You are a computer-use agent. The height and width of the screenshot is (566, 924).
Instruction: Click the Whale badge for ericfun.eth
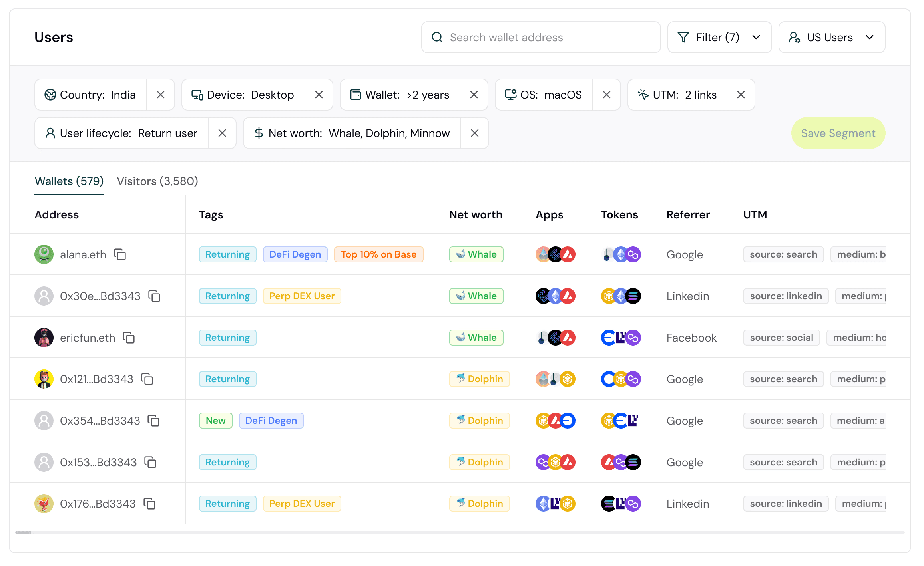[476, 338]
